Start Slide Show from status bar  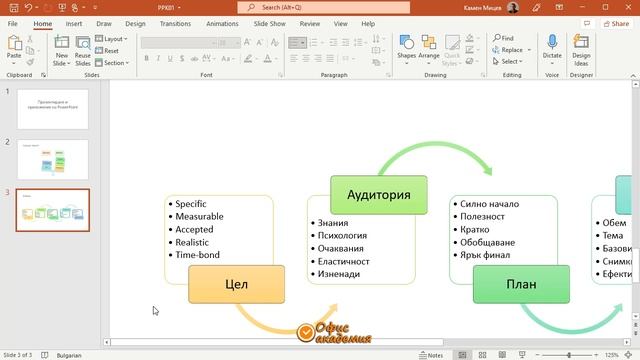[522, 355]
